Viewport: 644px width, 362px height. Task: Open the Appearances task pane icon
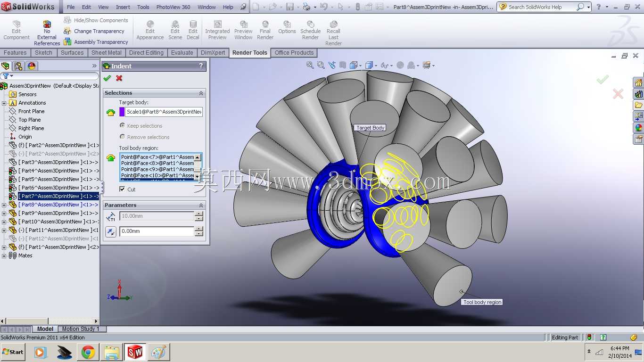639,127
